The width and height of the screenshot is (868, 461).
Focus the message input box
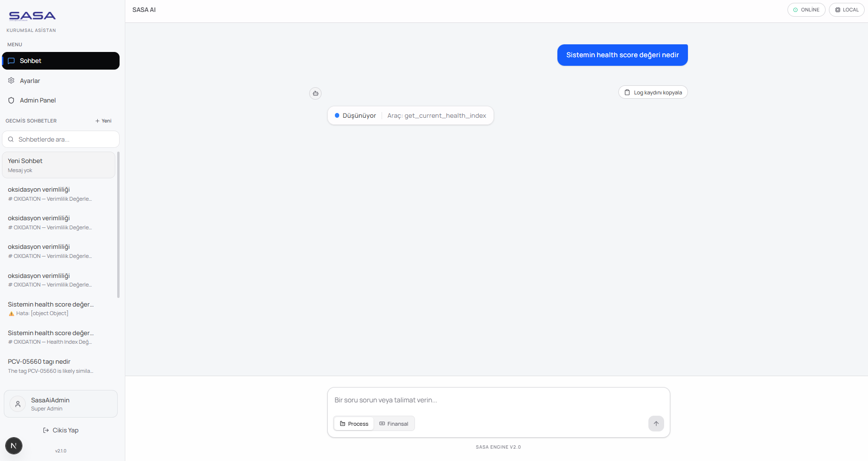click(x=498, y=400)
